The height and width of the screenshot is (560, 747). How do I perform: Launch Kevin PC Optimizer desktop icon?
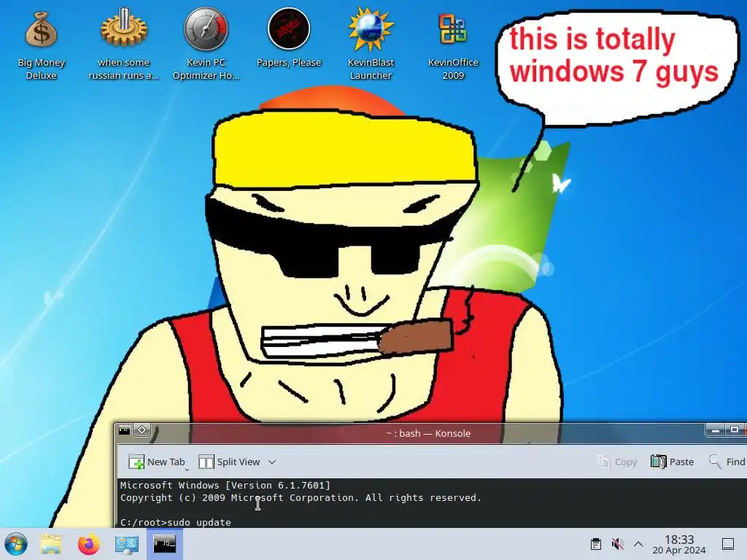point(206,44)
